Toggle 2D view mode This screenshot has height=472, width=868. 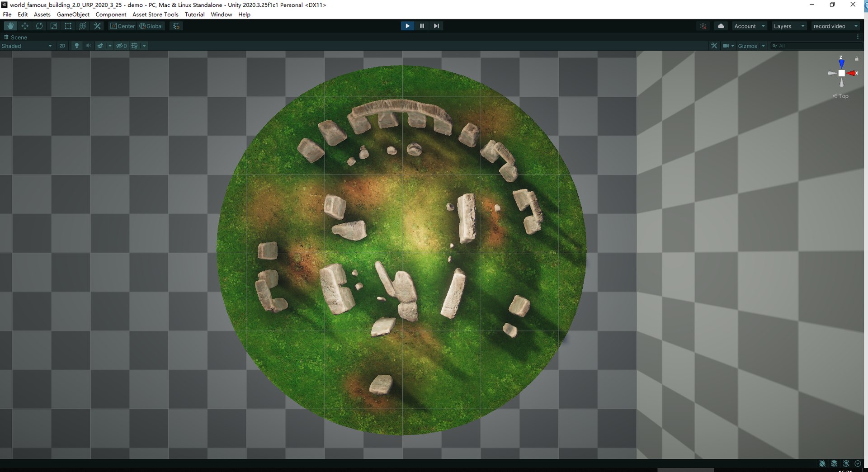coord(62,46)
